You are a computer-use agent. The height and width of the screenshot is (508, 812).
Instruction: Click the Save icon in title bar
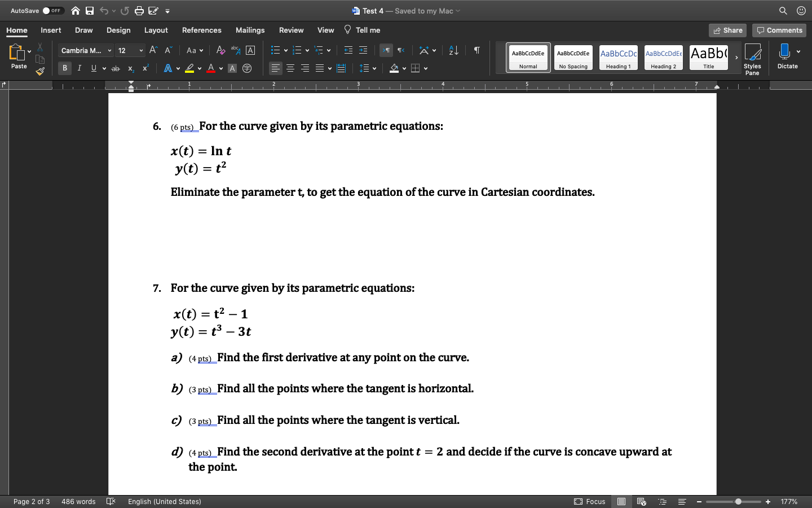(90, 11)
